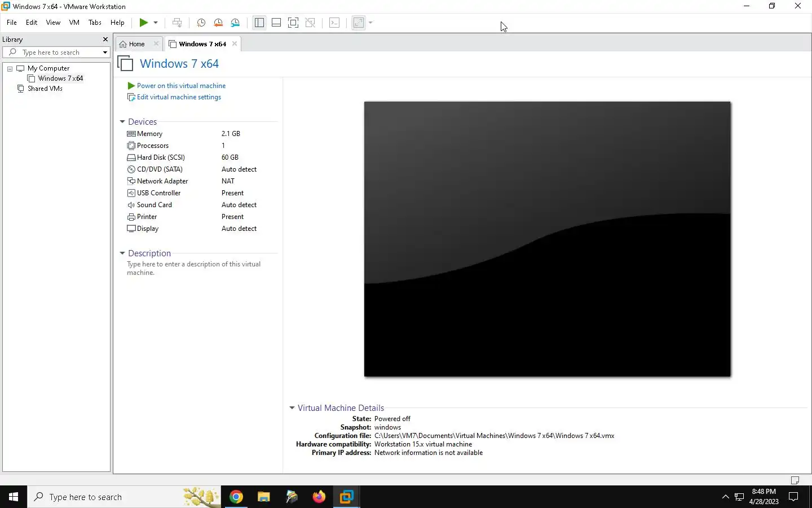Open the File menu
The height and width of the screenshot is (508, 812).
(12, 23)
